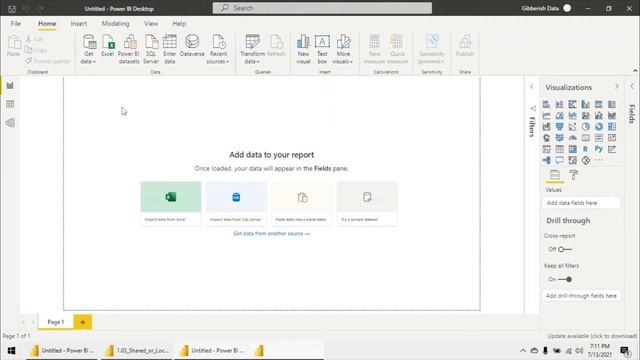Viewport: 640px width, 360px height.
Task: Select Matrix visual
Action: tap(572, 149)
